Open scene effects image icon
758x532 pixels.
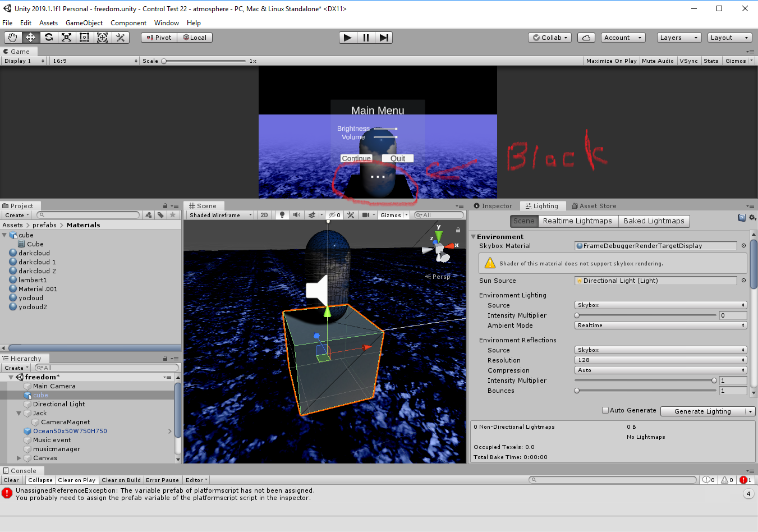click(312, 215)
